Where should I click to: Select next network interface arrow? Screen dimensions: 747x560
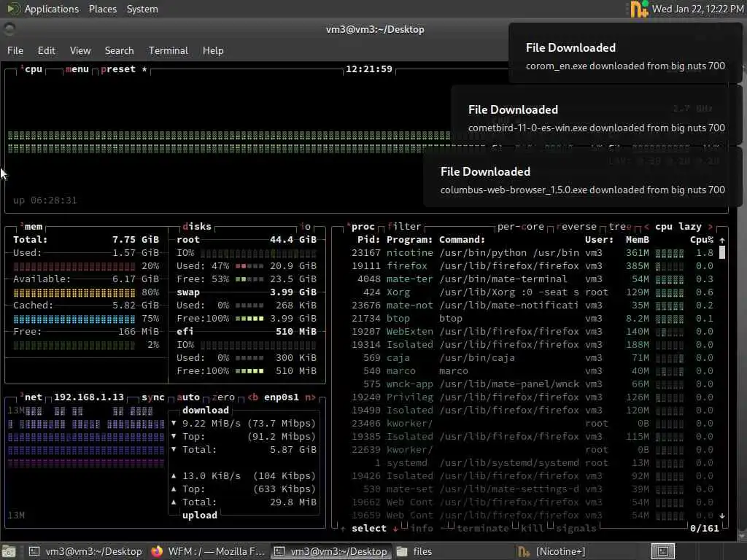tap(310, 397)
